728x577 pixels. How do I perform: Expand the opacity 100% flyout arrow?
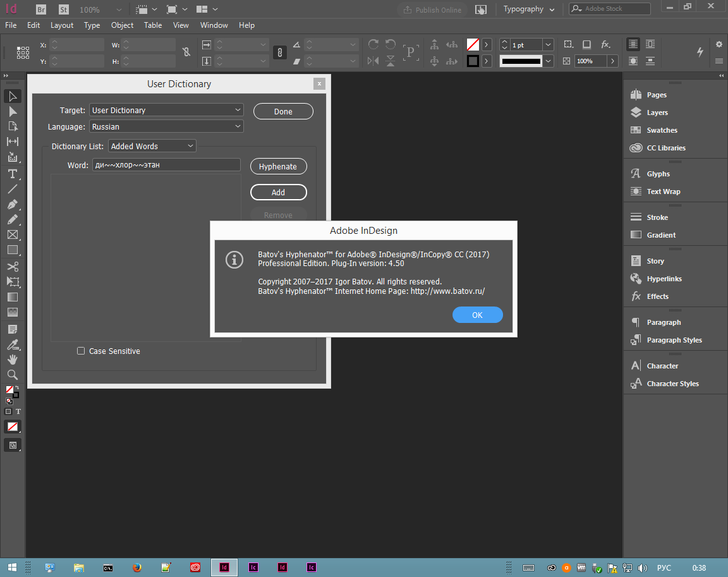612,61
